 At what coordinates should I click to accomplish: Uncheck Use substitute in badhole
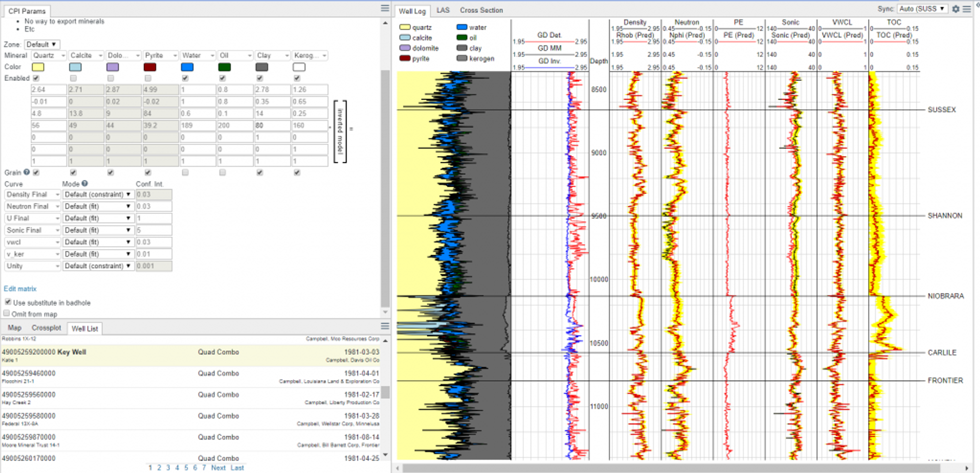(x=8, y=302)
